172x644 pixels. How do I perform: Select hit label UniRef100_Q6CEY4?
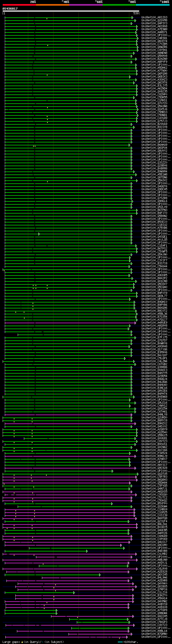click(x=154, y=41)
